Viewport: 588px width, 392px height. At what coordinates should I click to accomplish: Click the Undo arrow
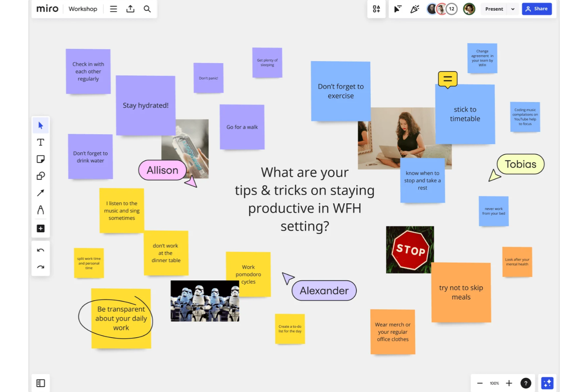tap(41, 250)
